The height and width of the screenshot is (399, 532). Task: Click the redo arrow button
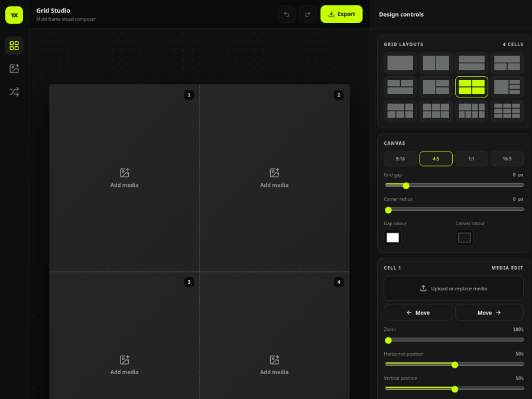pyautogui.click(x=308, y=14)
